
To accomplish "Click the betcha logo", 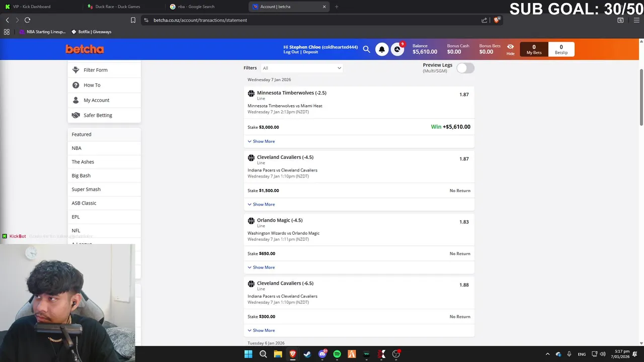I will pos(85,49).
